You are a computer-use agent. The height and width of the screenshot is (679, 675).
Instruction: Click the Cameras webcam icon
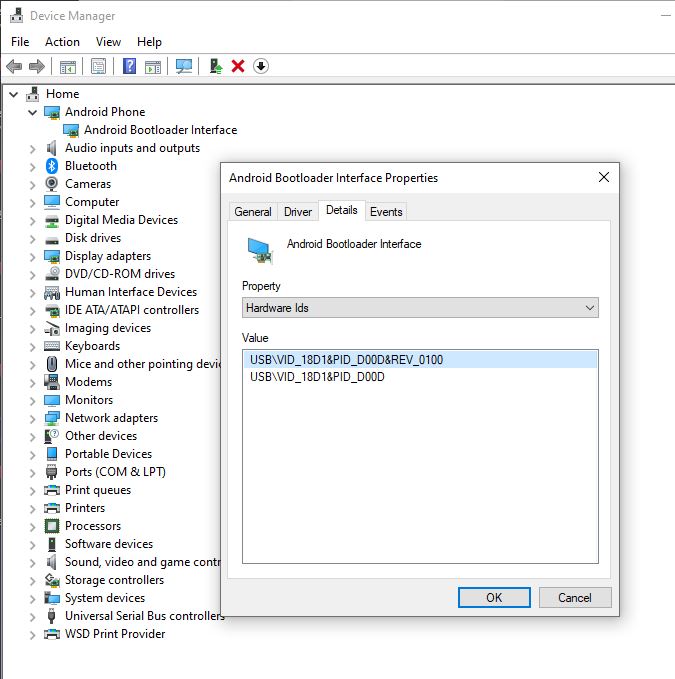click(x=52, y=184)
